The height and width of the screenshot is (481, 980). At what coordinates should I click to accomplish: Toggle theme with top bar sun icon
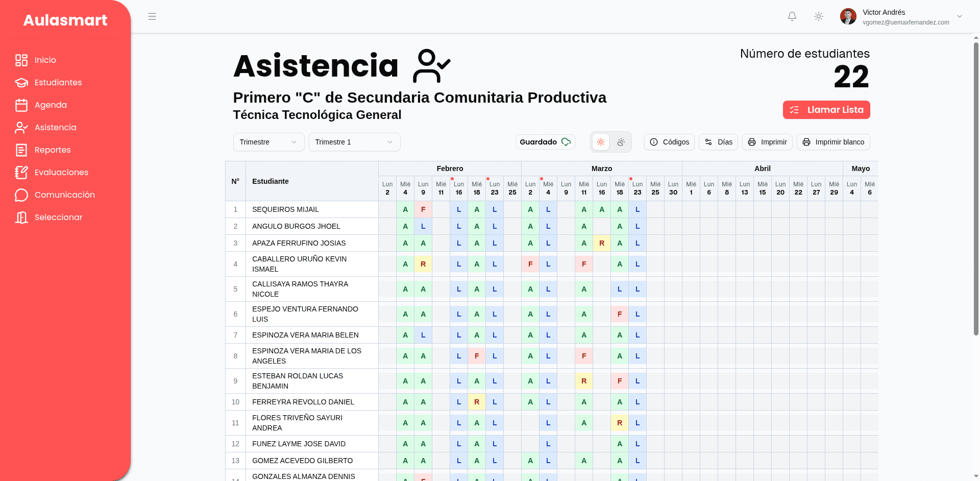[x=819, y=16]
